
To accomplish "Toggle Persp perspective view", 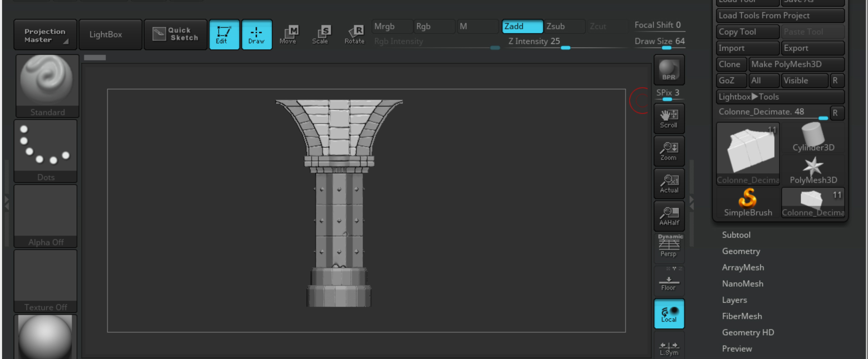I will tap(669, 248).
